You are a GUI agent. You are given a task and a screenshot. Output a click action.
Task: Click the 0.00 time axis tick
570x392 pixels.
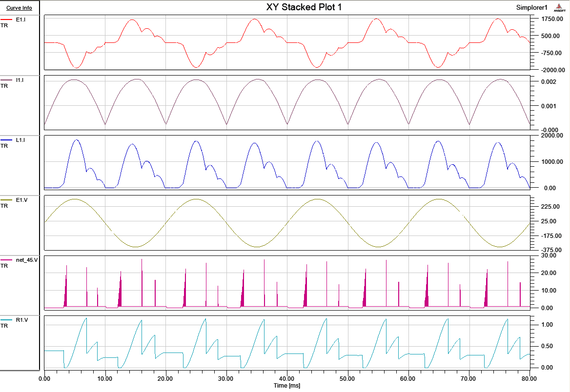pyautogui.click(x=44, y=378)
